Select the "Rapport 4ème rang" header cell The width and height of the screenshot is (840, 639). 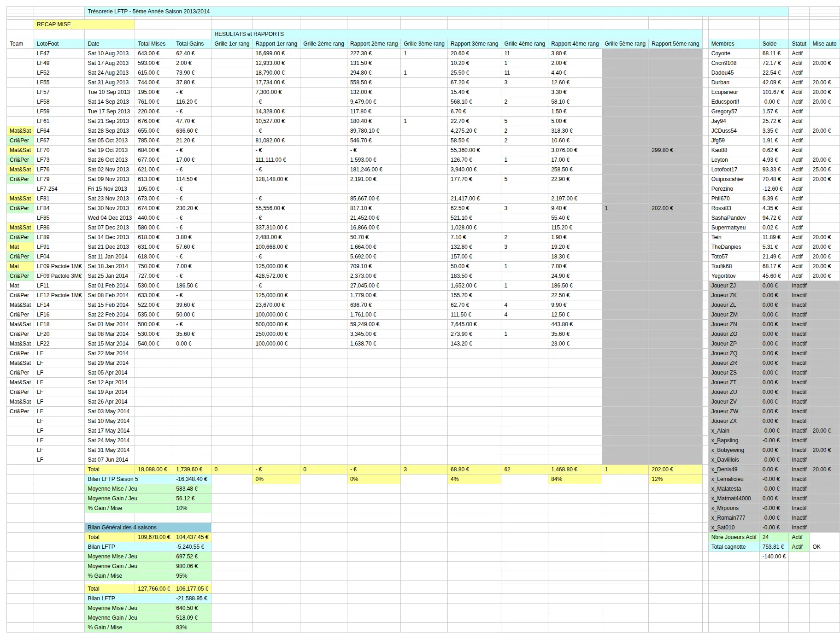point(575,44)
